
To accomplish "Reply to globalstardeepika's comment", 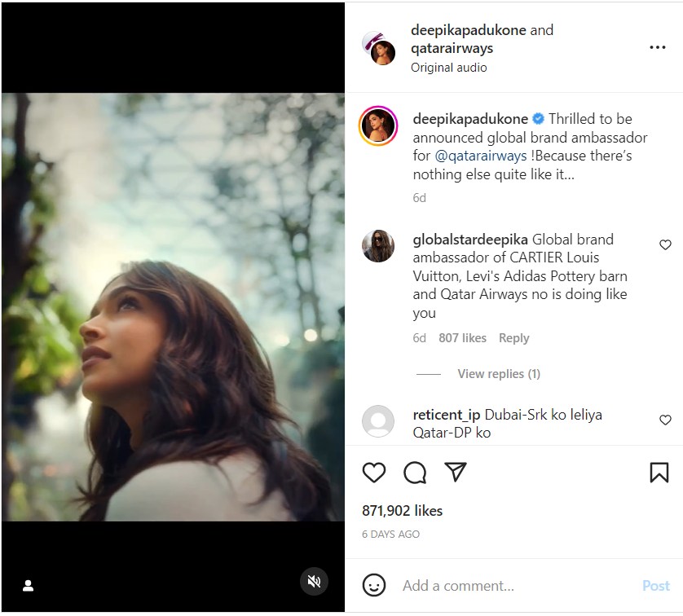I will coord(513,338).
